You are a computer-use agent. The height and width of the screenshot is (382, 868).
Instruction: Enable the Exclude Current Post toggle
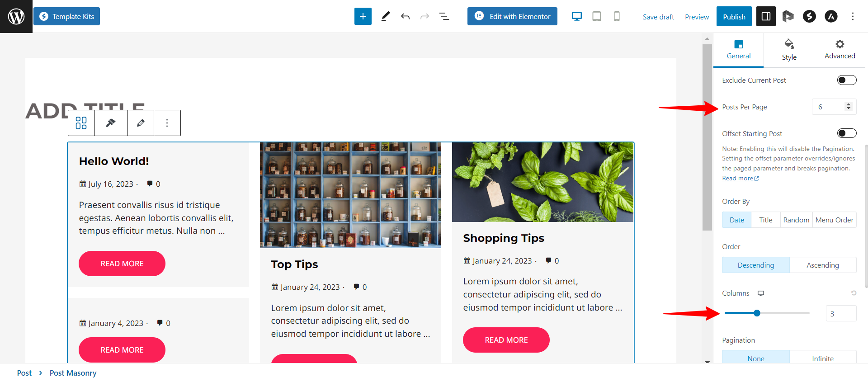click(x=846, y=80)
